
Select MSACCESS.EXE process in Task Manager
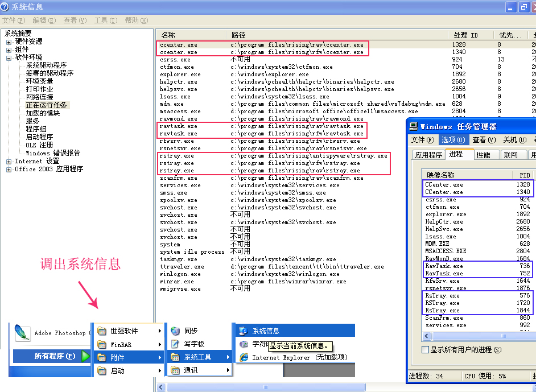pos(477,251)
